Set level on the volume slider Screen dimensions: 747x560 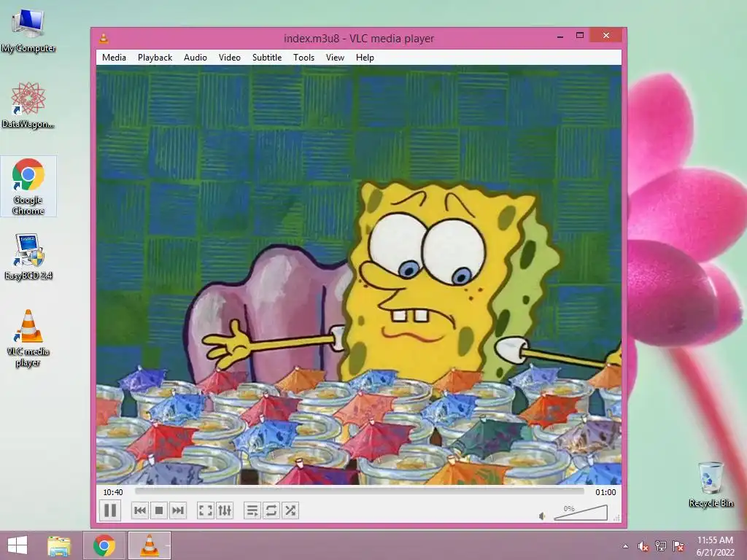click(581, 513)
